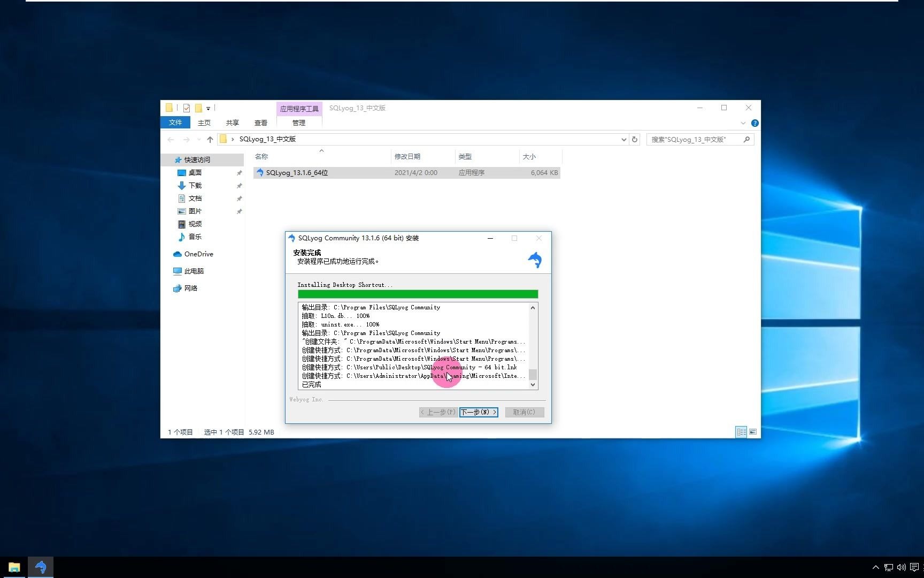Viewport: 924px width, 578px height.
Task: Click 上一步(P) button in installer
Action: pos(438,412)
